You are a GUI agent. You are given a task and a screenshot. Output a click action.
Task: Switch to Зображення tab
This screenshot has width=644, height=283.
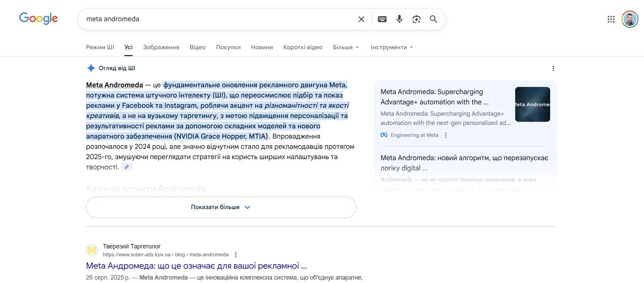point(161,47)
